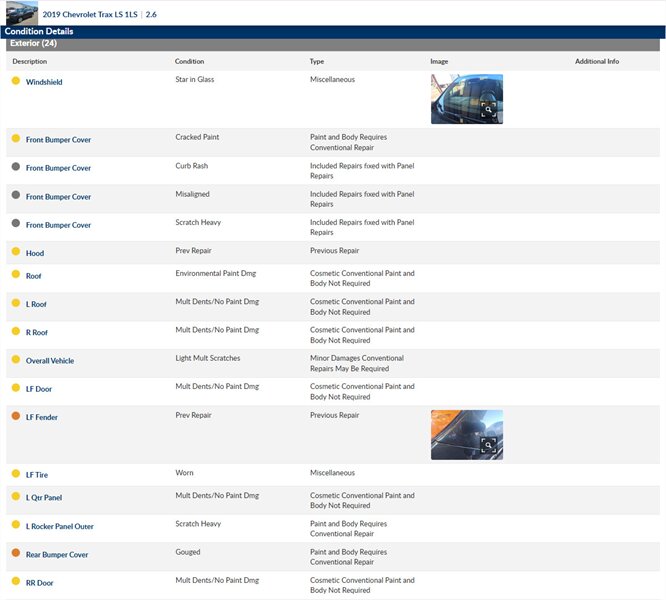The width and height of the screenshot is (666, 600).
Task: Collapse the Condition Details panel header
Action: (x=38, y=31)
